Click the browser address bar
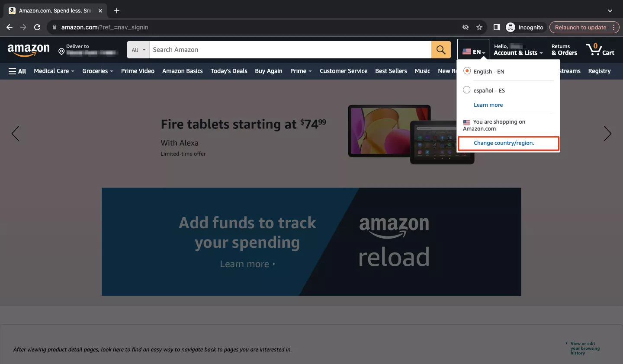The image size is (623, 364). [x=260, y=27]
